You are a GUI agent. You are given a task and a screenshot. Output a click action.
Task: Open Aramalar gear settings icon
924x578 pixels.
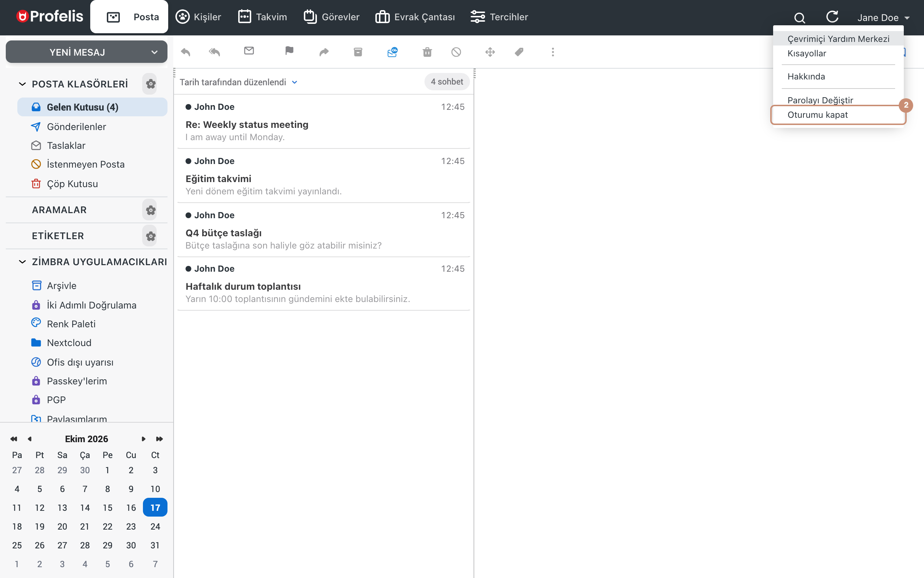coord(151,210)
